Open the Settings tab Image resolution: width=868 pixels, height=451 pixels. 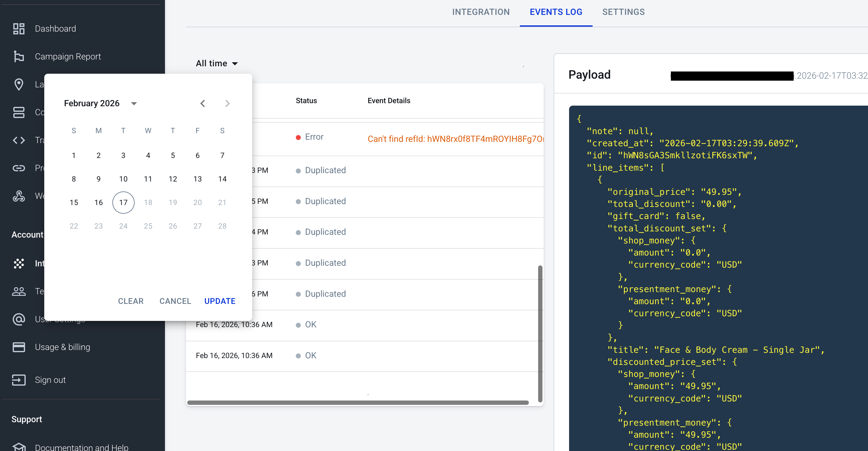click(x=623, y=12)
